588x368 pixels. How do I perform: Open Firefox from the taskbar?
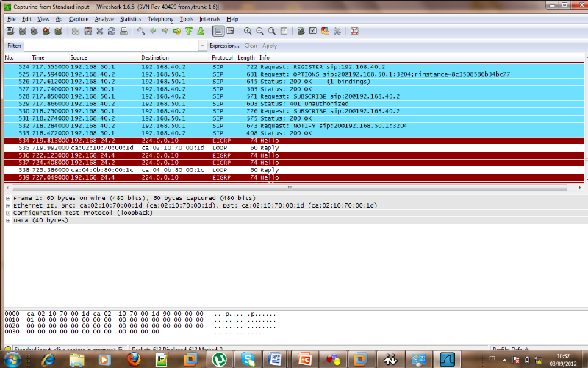(x=134, y=359)
